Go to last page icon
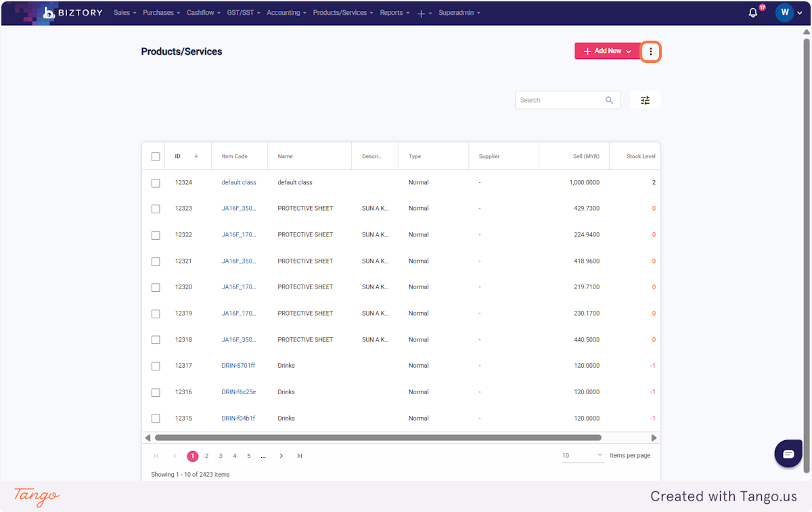Viewport: 812px width, 512px height. (300, 456)
